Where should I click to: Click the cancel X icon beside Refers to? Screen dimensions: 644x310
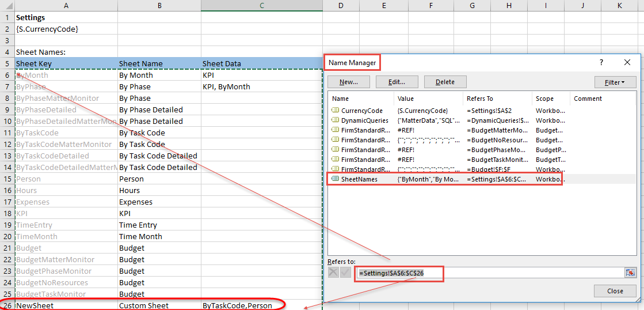point(334,273)
